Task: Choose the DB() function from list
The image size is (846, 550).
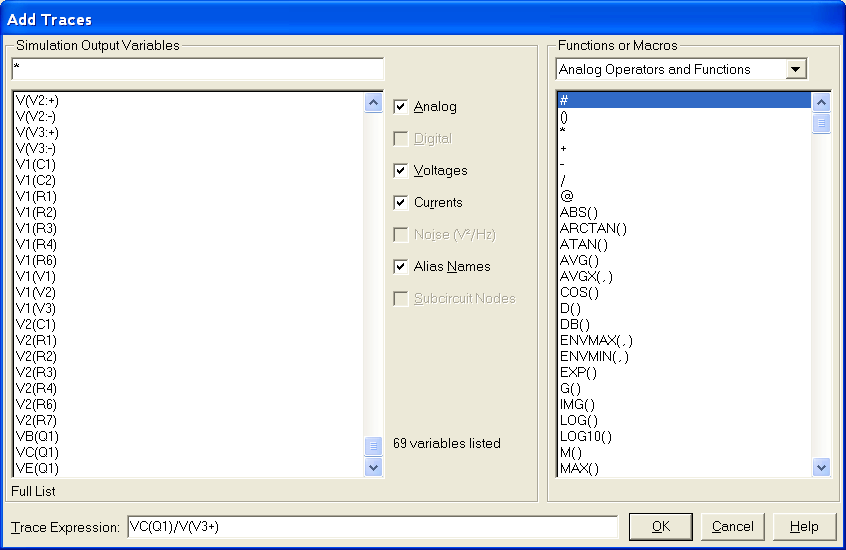Action: pos(575,324)
